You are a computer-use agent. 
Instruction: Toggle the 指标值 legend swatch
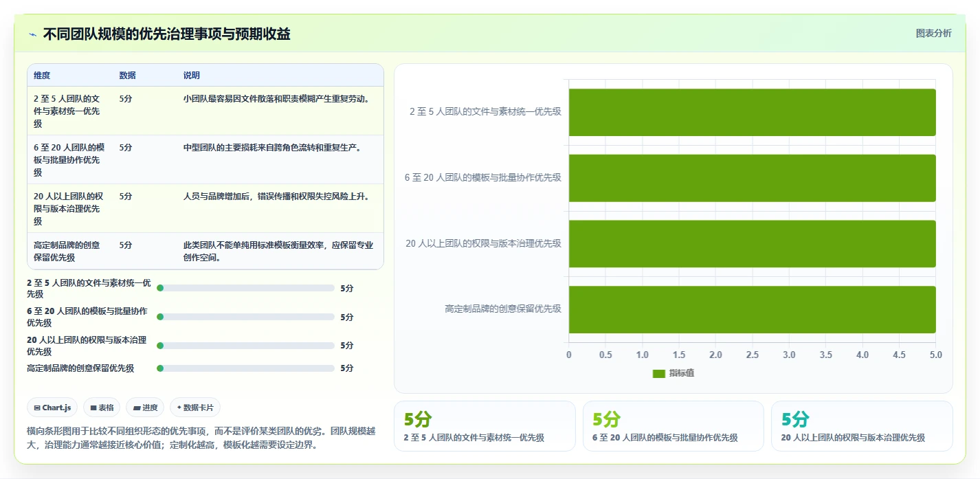pos(658,373)
